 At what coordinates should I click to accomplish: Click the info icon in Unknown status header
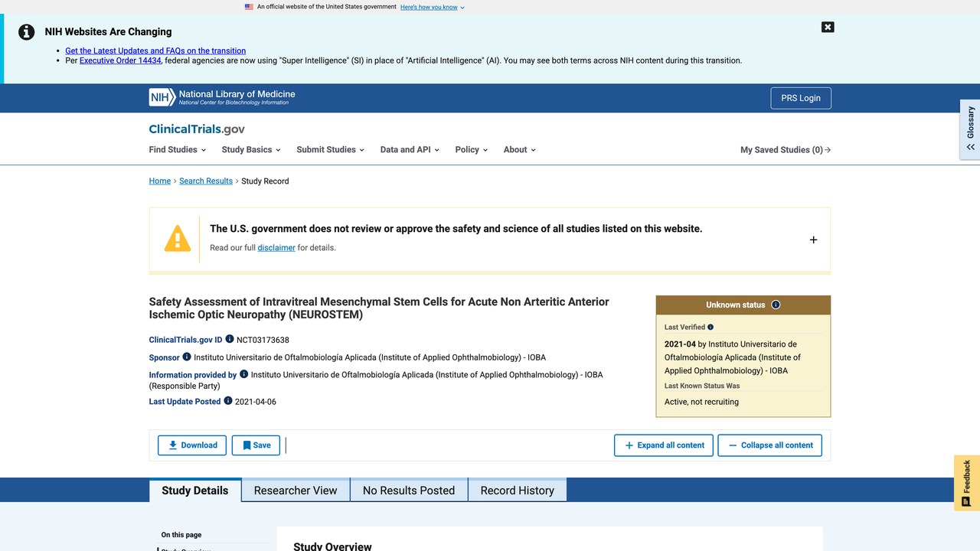(x=776, y=305)
